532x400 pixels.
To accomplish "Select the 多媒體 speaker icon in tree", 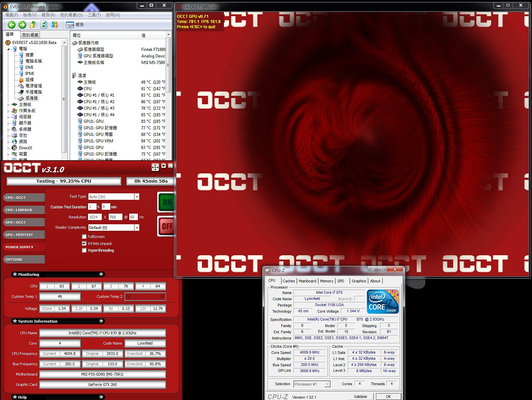I will coord(14,129).
